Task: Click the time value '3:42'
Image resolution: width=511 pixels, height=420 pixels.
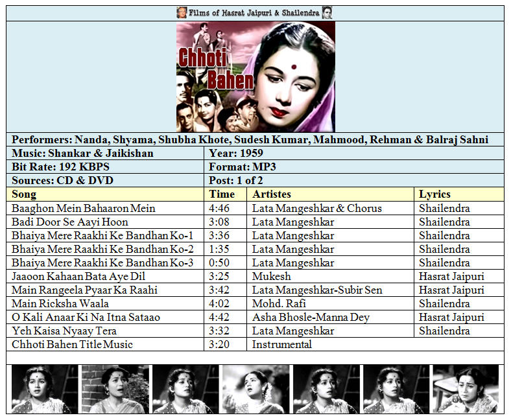Action: click(219, 290)
